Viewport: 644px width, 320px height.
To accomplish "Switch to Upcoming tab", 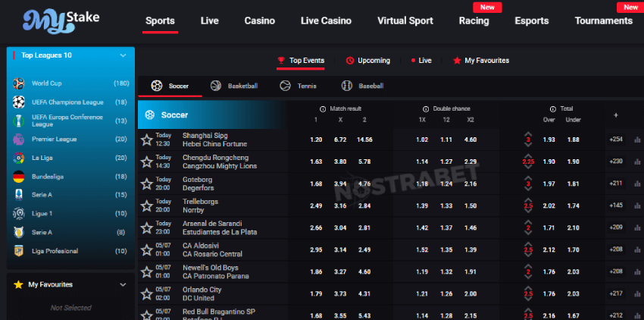I will 368,61.
